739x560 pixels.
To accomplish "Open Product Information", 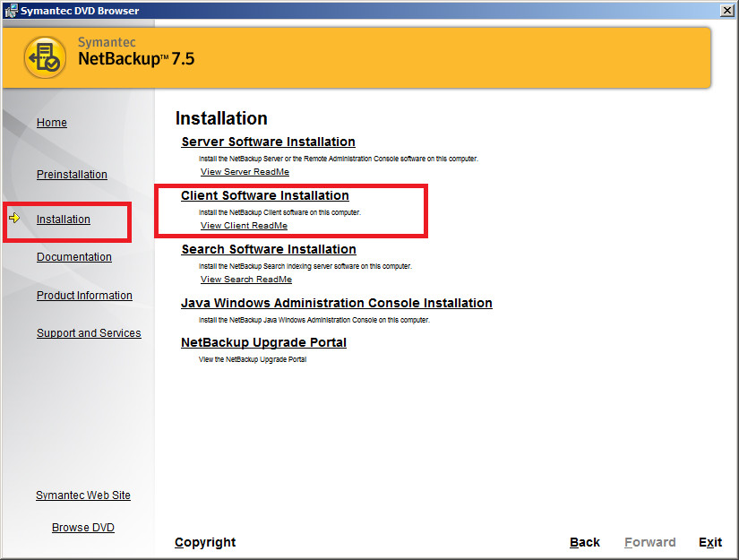I will (x=84, y=295).
